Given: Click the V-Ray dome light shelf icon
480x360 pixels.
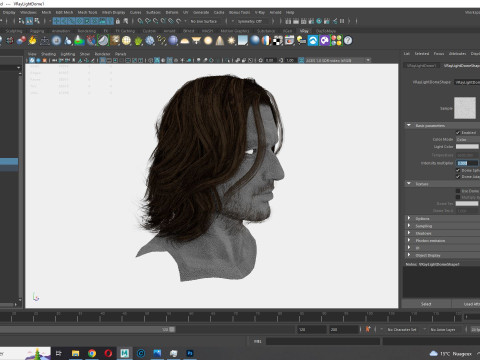Looking at the screenshot, I should (184, 41).
